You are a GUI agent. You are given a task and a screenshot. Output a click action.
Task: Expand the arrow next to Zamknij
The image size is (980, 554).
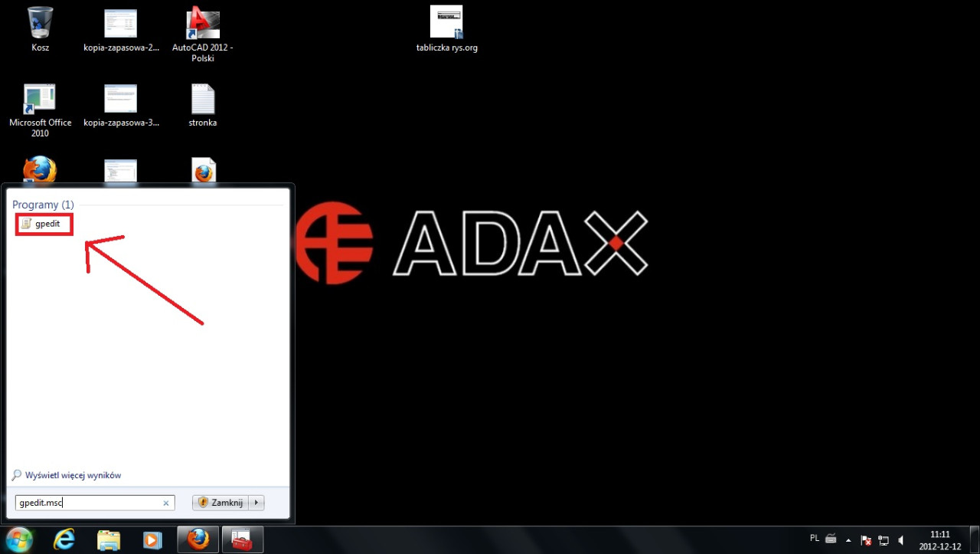pos(257,503)
